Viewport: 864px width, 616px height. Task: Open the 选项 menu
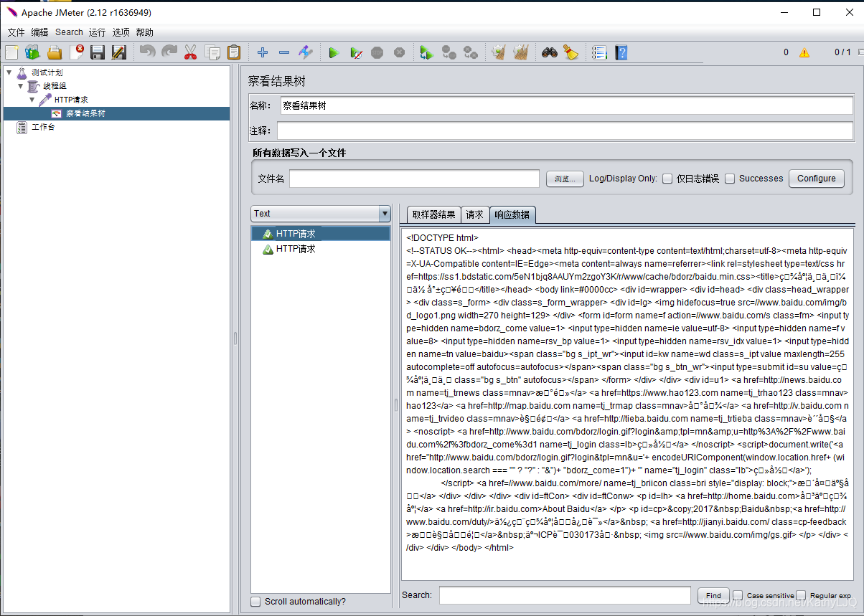pos(121,32)
